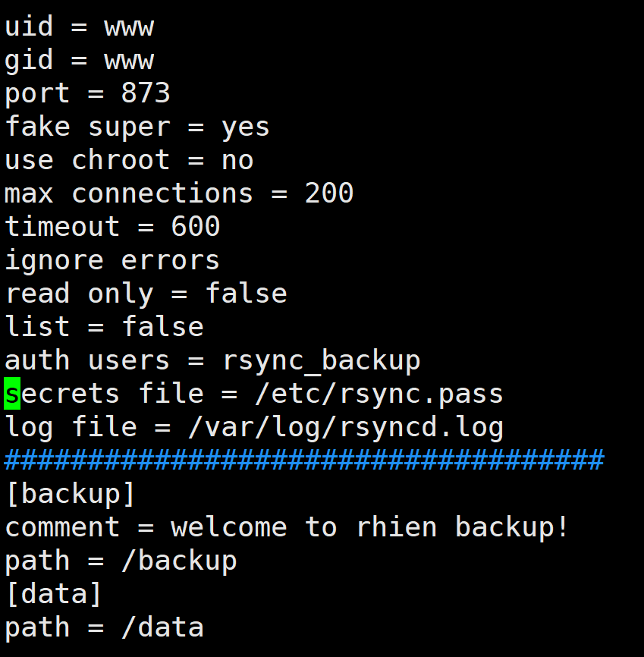This screenshot has height=657, width=644.
Task: Place cursor on port value 873
Action: pyautogui.click(x=146, y=94)
